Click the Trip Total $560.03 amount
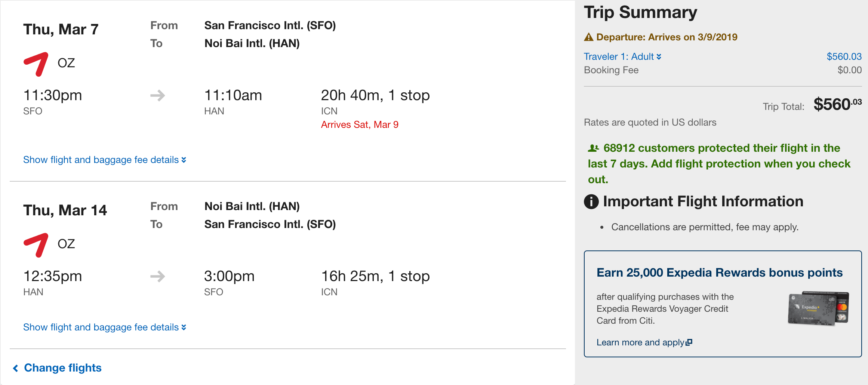Image resolution: width=868 pixels, height=385 pixels. pos(837,104)
